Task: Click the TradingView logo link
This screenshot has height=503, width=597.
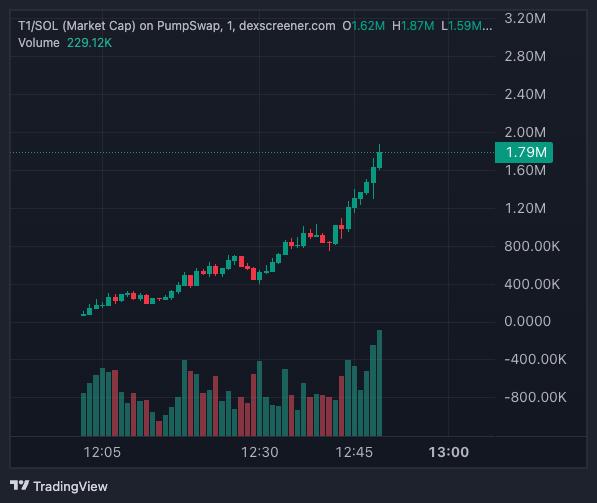Action: click(x=59, y=486)
